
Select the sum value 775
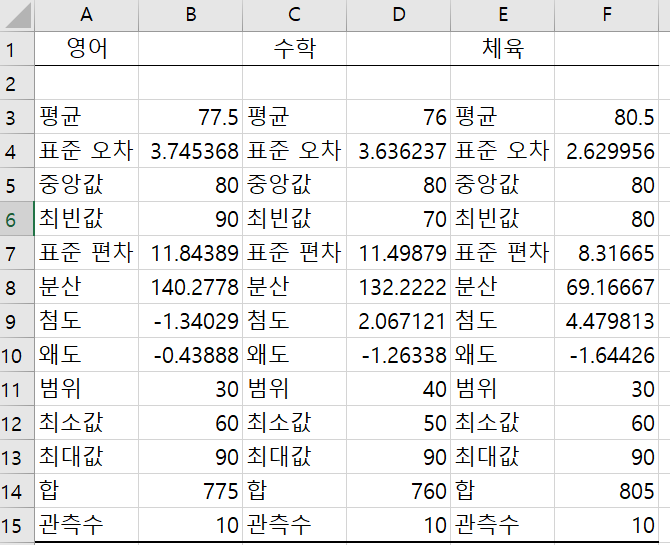(191, 491)
